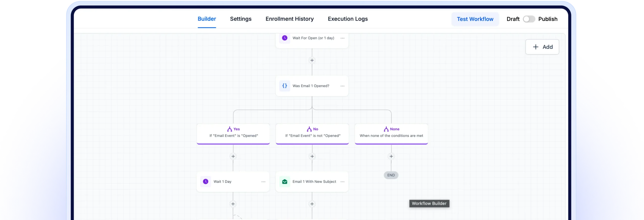Click the clock icon on Wait For Open node
Image resolution: width=644 pixels, height=220 pixels.
click(x=285, y=38)
